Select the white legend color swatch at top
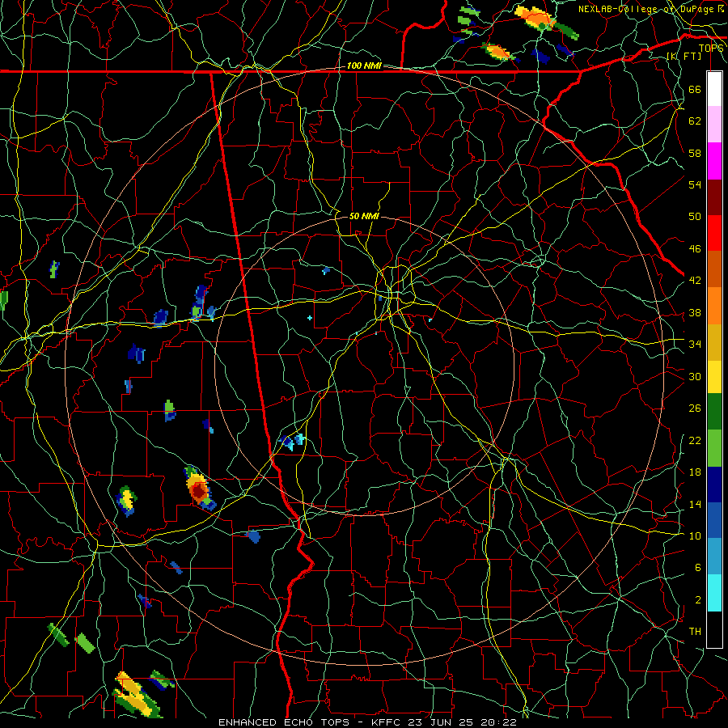This screenshot has width=728, height=728. click(x=714, y=89)
